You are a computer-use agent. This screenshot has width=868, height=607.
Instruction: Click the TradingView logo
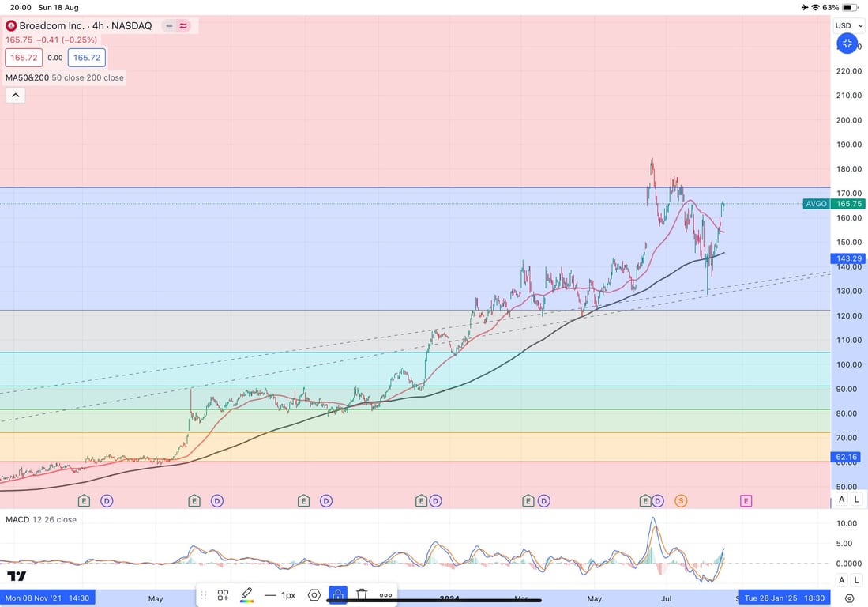pos(17,576)
